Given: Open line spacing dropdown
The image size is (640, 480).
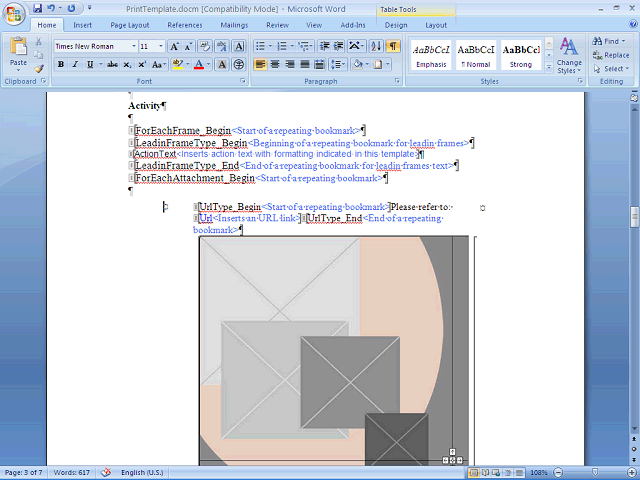Looking at the screenshot, I should pos(338,64).
